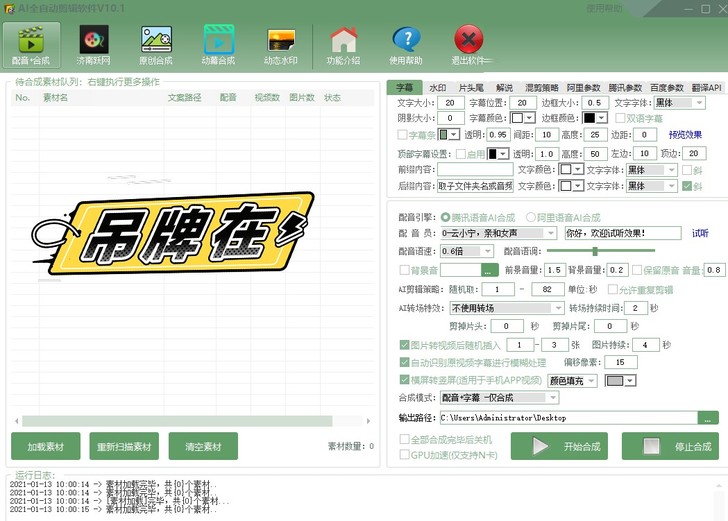Select 阿里语音AI合成 radio button

click(531, 217)
